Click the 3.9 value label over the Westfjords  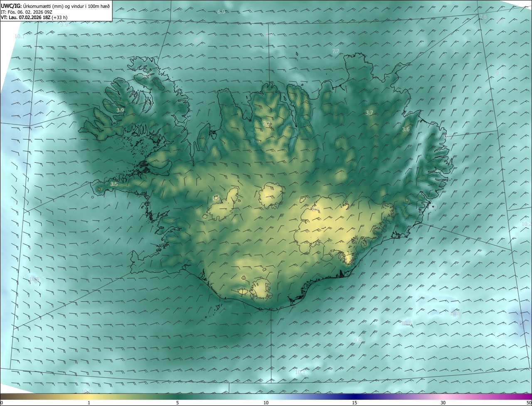[x=120, y=110]
